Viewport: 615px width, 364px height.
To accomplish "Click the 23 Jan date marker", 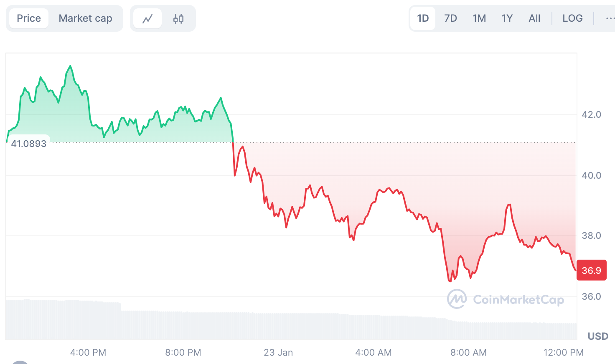I will point(278,352).
